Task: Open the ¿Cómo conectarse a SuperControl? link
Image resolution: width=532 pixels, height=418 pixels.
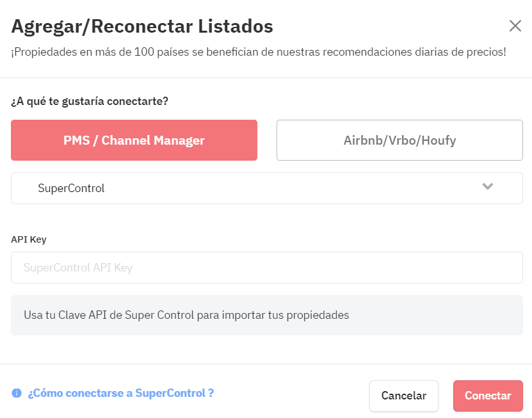Action: 121,393
